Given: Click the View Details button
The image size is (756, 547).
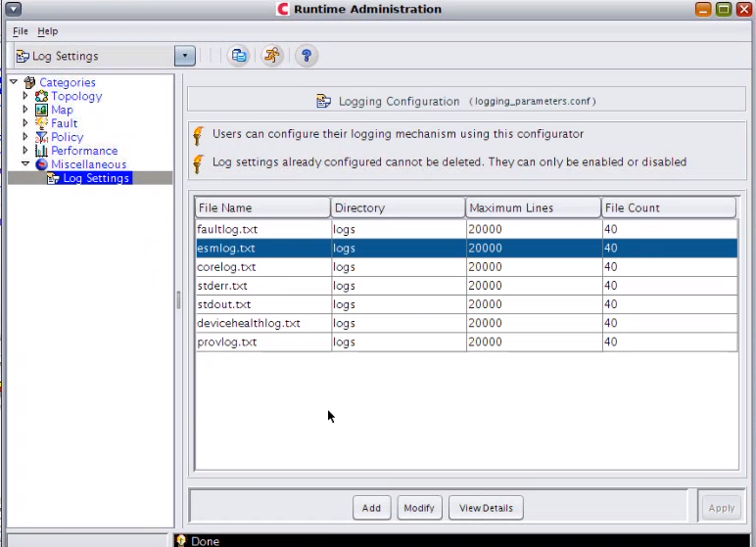Looking at the screenshot, I should pyautogui.click(x=486, y=508).
